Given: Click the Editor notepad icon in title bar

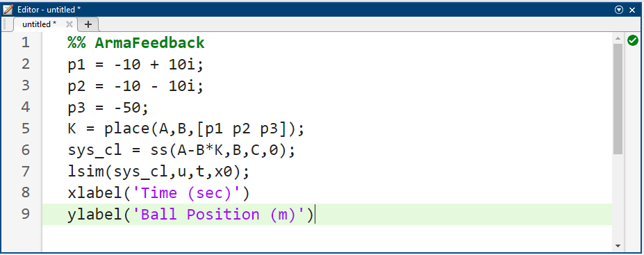Looking at the screenshot, I should (8, 10).
